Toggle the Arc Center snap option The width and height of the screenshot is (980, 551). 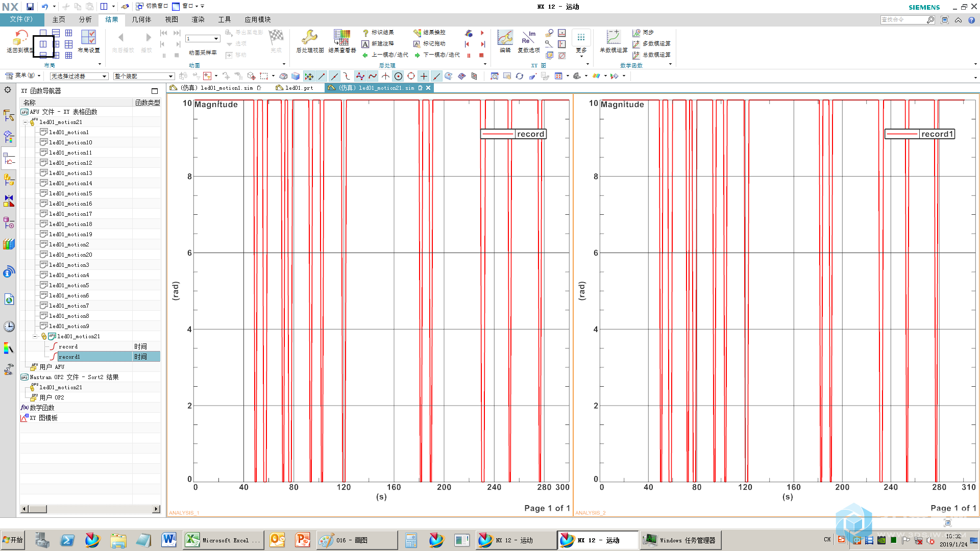click(398, 76)
